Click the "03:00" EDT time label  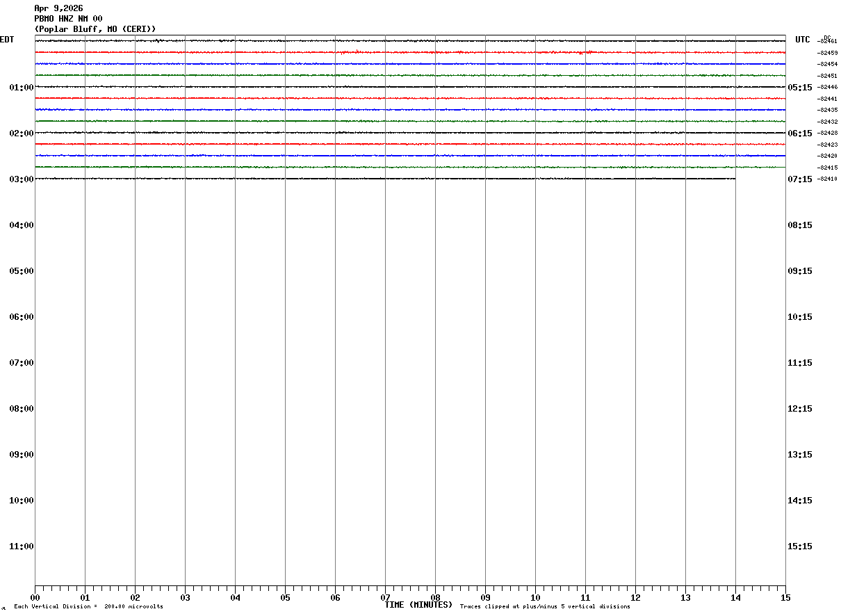point(22,179)
